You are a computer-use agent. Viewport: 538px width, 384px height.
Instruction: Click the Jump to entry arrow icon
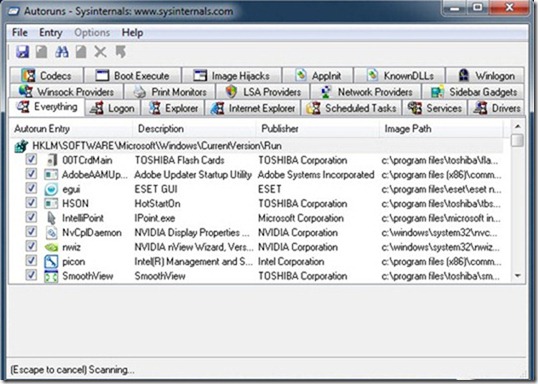(120, 52)
